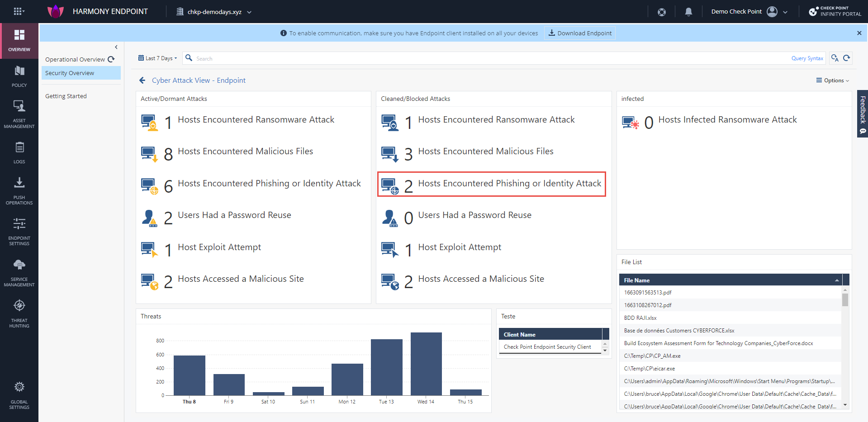Open the Options dropdown menu

point(833,80)
